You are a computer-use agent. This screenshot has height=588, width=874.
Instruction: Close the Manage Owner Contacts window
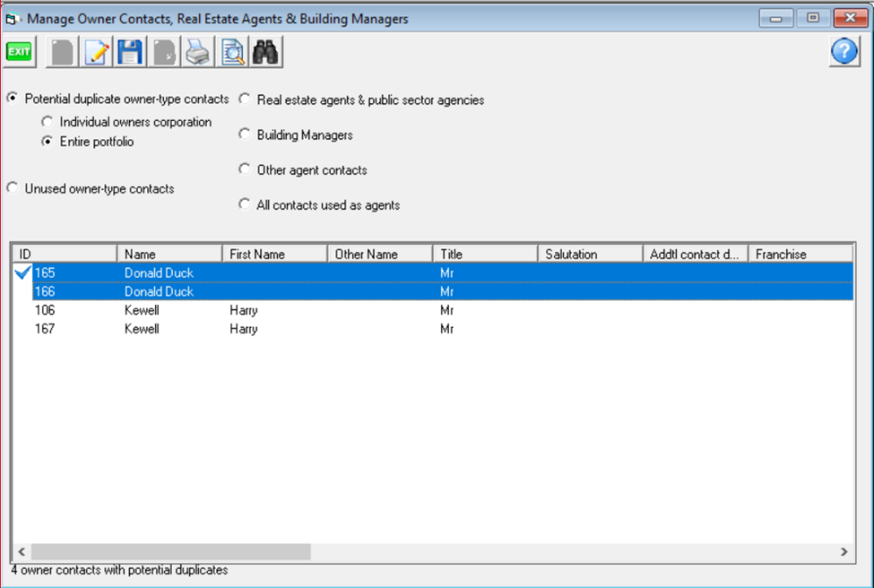tap(850, 19)
